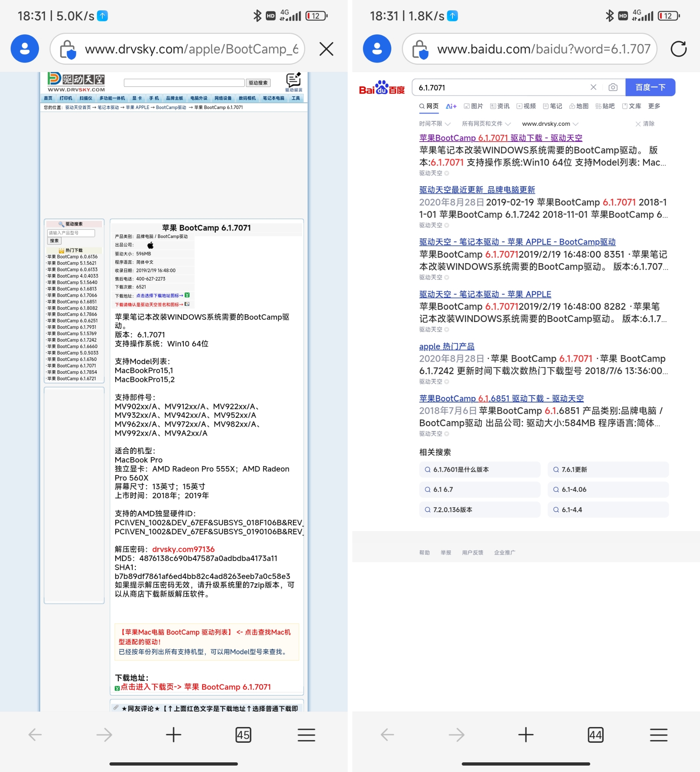The height and width of the screenshot is (772, 700).
Task: Tap the tab counter showing 45
Action: click(243, 735)
